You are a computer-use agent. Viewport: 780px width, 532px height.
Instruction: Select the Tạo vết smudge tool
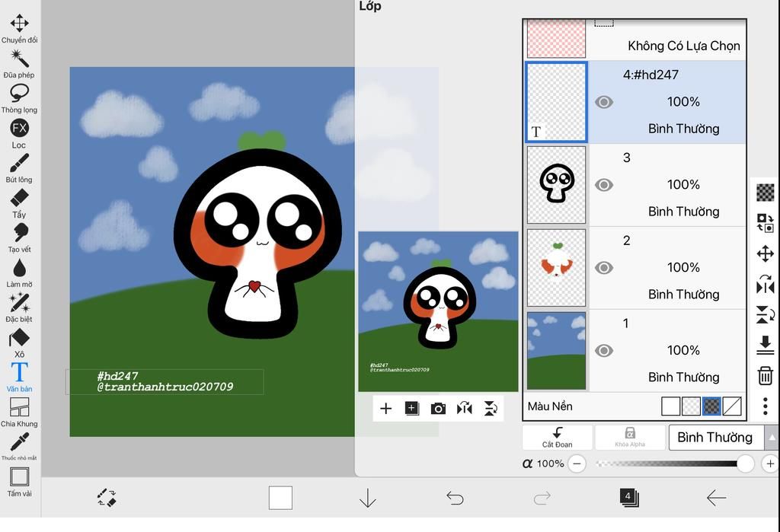(x=19, y=238)
